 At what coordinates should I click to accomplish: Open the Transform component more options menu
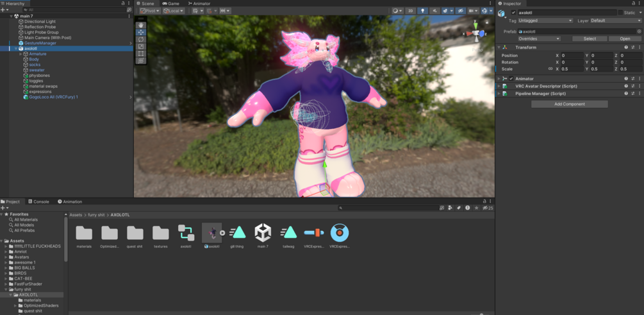pyautogui.click(x=640, y=47)
